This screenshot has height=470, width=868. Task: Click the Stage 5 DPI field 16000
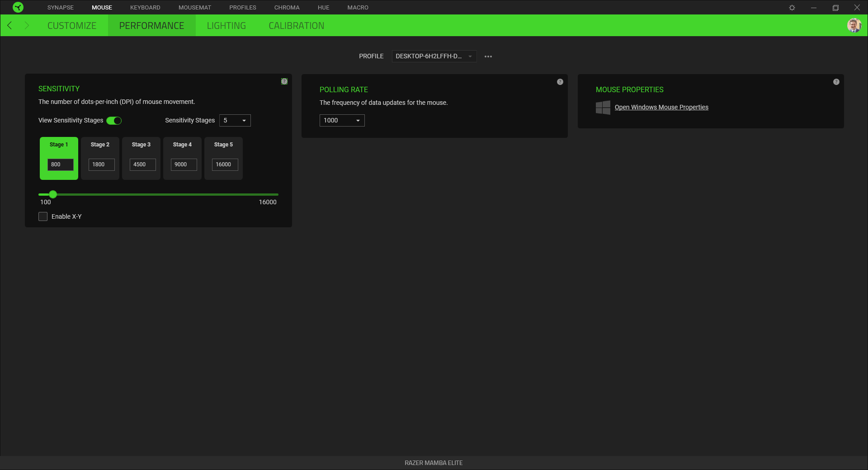[225, 164]
